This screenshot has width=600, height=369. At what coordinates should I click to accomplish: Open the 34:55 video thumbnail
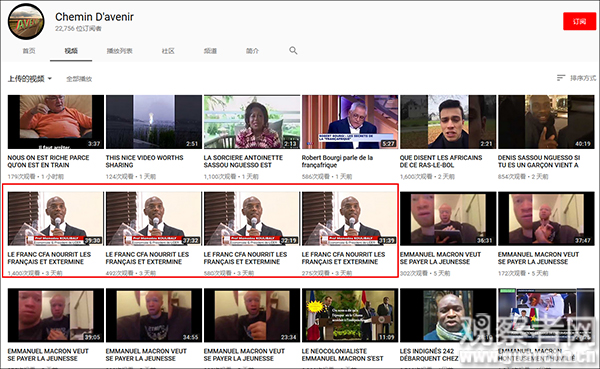point(154,315)
